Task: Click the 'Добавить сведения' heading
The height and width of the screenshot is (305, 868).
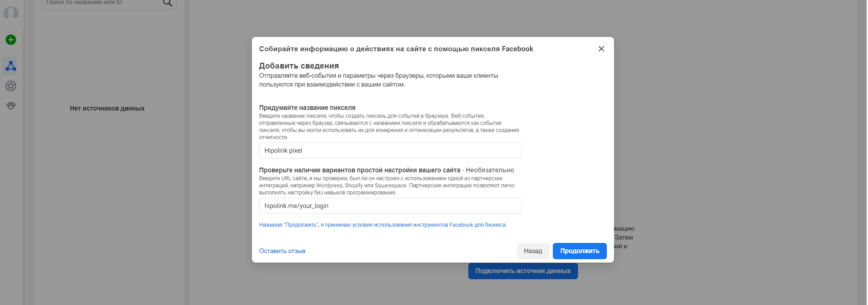Action: (299, 66)
